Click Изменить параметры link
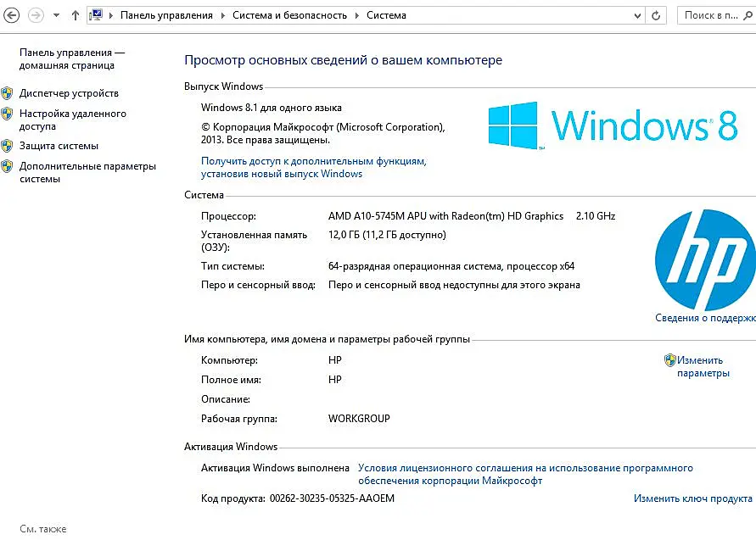The image size is (756, 540). pos(703,366)
